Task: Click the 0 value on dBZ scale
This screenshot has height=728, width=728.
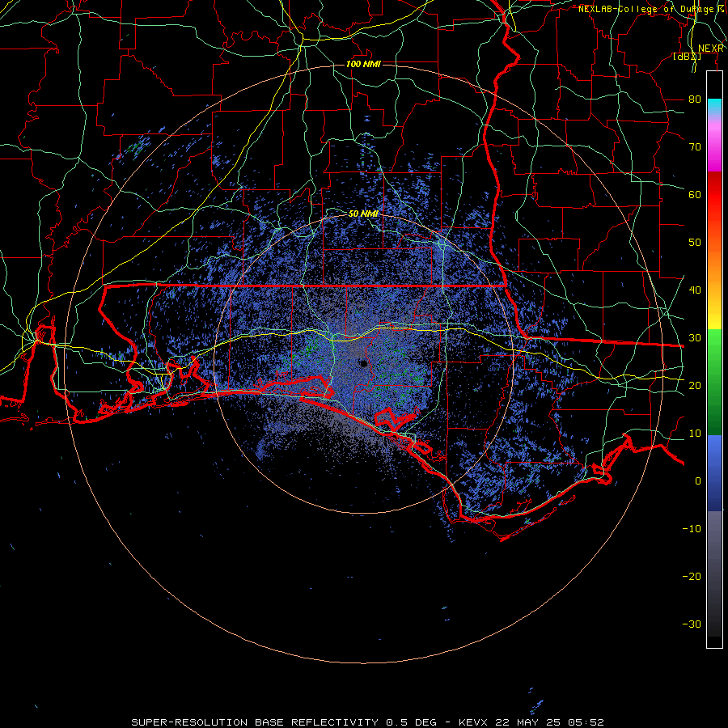Action: [x=698, y=481]
